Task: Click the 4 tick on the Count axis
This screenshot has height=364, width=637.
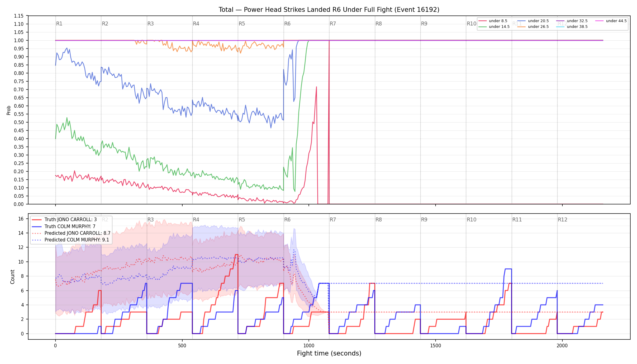Action: coord(22,305)
